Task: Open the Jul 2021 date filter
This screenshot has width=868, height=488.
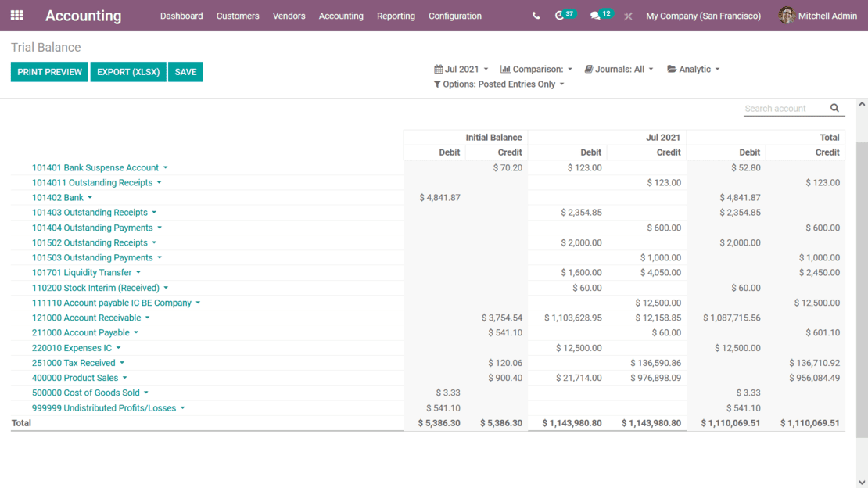Action: coord(461,70)
